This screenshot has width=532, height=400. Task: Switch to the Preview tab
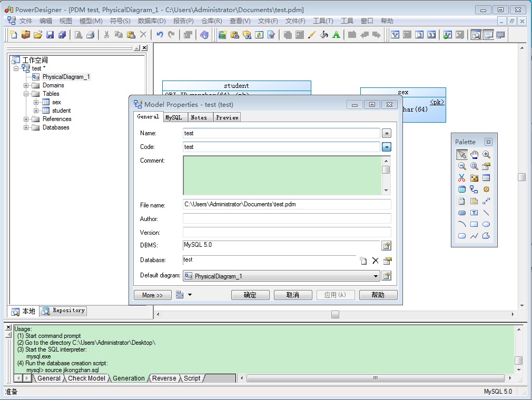click(227, 117)
